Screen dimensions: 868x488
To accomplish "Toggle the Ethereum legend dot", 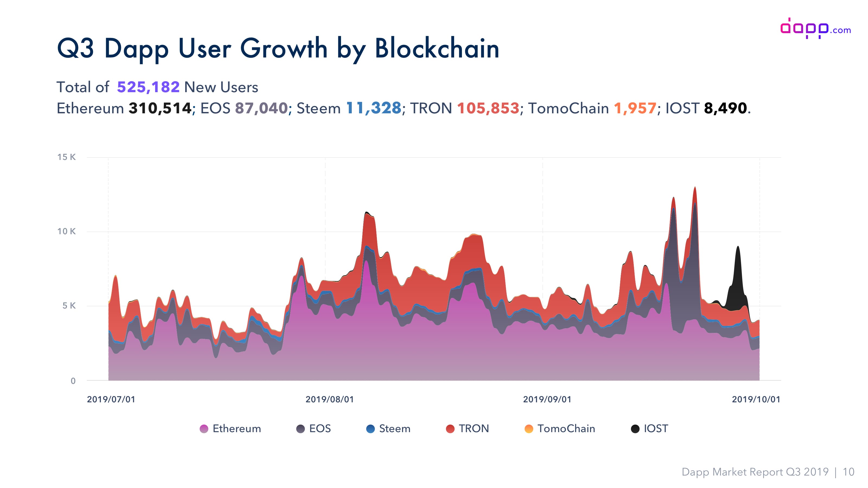I will point(204,429).
